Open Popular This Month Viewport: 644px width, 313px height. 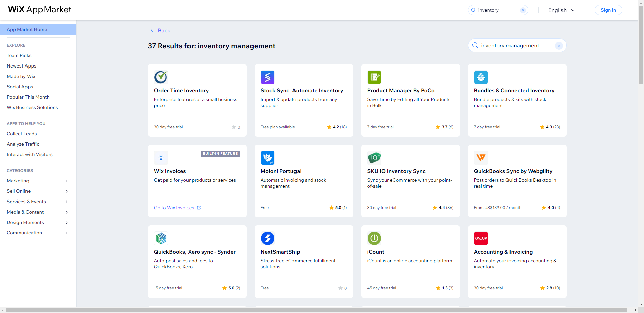tap(28, 97)
